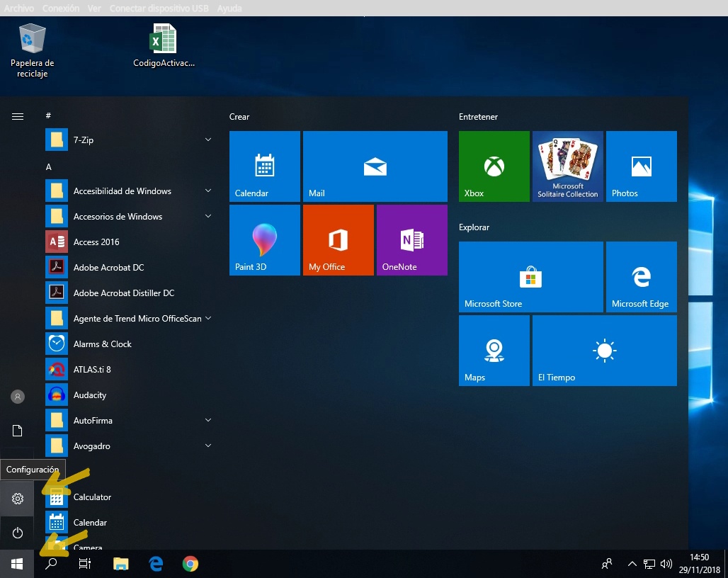Open Microsoft Solitaire Collection tile
Image resolution: width=728 pixels, height=578 pixels.
568,166
